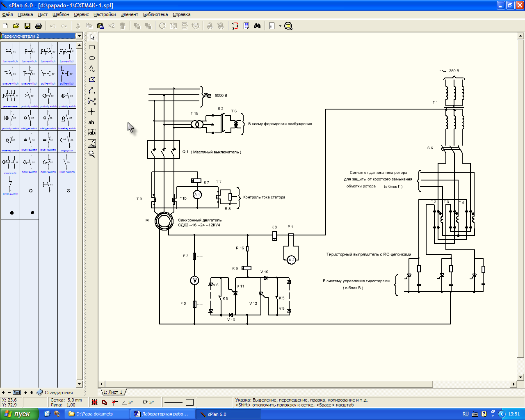The width and height of the screenshot is (525, 420).
Task: Expand the grid options dropdown arrow
Action: 280,26
